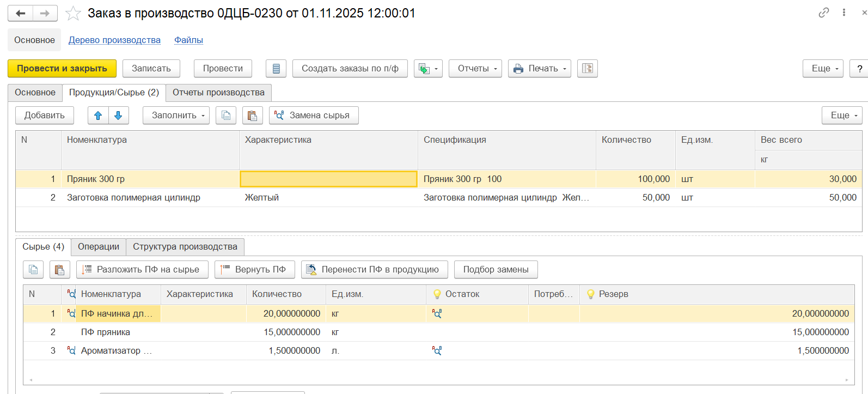Open the Операции tab
Screen dimensions: 868x394
pyautogui.click(x=98, y=247)
